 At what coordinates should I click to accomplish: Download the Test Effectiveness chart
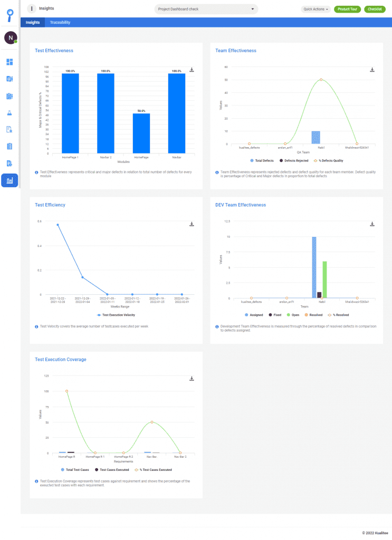192,70
